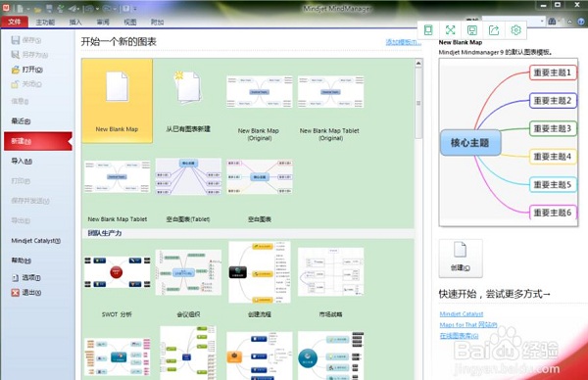This screenshot has height=380, width=588.
Task: Click the 重要主题4 node in preview
Action: [x=553, y=157]
